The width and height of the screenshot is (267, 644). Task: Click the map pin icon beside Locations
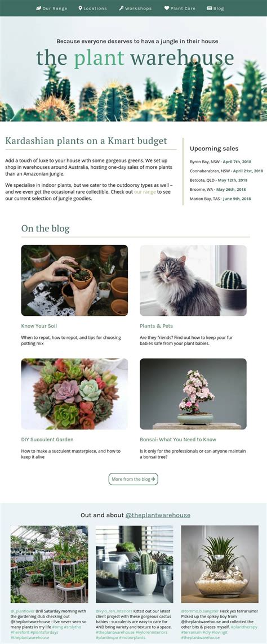click(81, 8)
